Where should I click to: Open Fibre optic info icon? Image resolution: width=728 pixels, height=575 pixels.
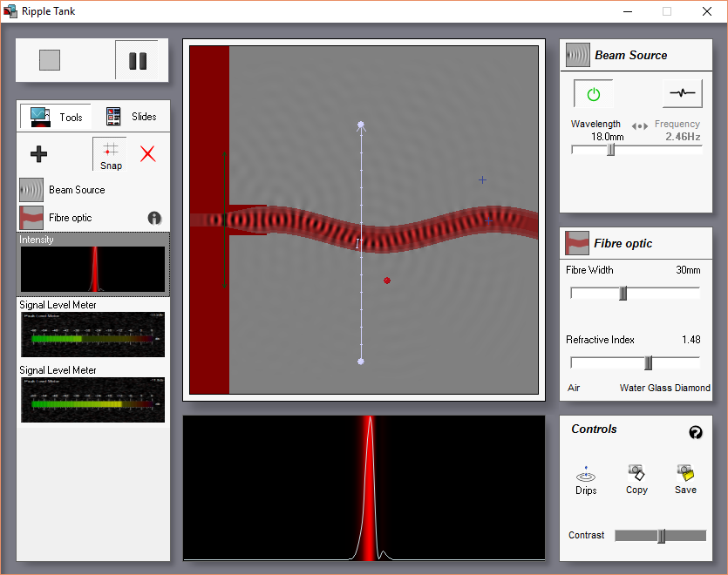click(x=154, y=218)
